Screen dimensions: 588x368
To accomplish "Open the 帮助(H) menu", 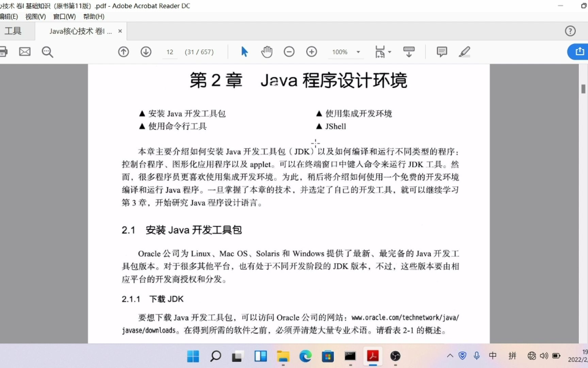I will click(94, 16).
